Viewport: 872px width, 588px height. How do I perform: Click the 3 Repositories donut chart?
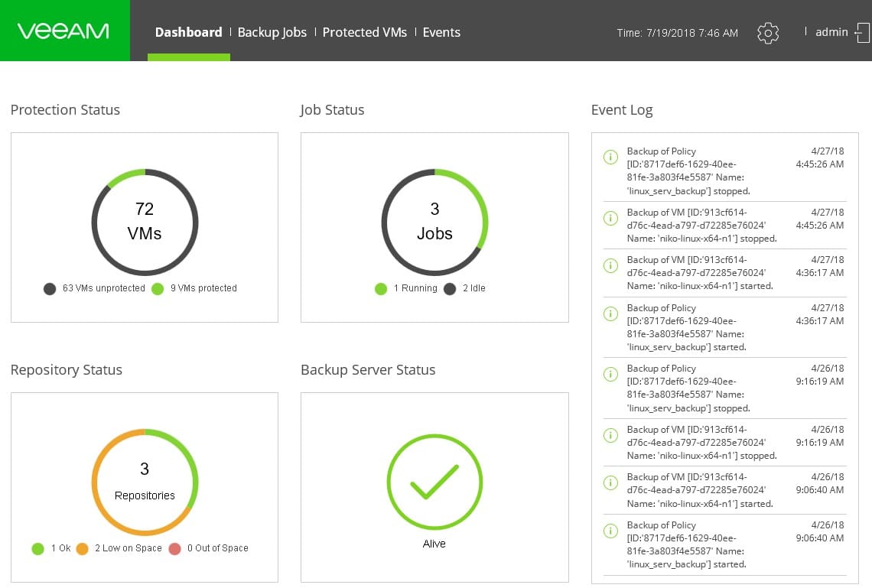[x=145, y=482]
